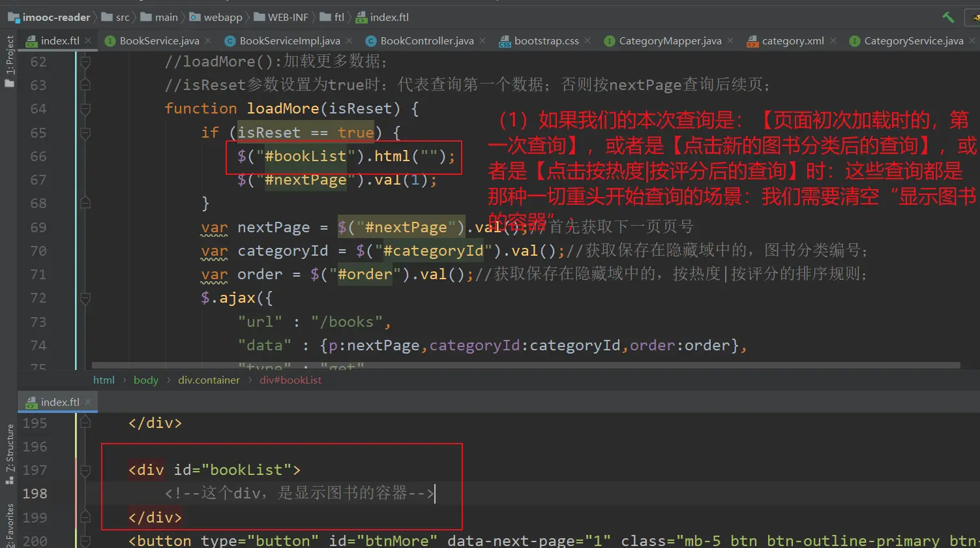
Task: Open the WEB-INF folder in the navigation bar
Action: click(280, 18)
